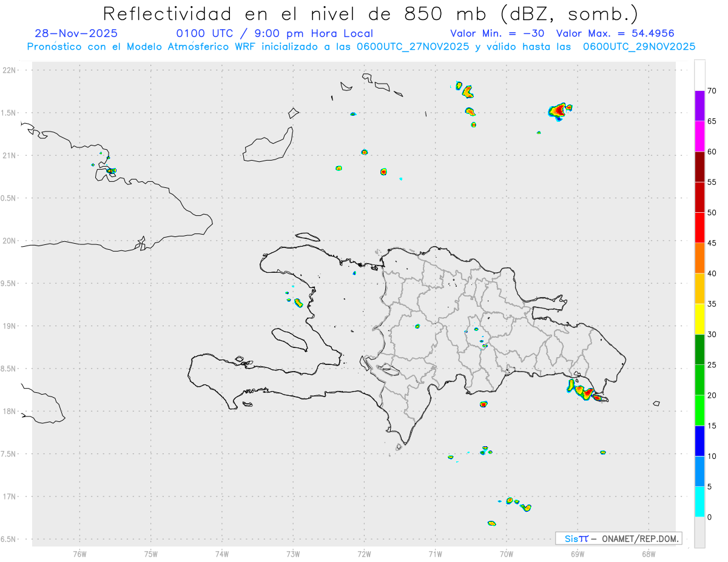Click the 'SisTT - ONAMET/REP.DOM.' credit box
Viewport: 728px width, 562px height.
[x=619, y=538]
